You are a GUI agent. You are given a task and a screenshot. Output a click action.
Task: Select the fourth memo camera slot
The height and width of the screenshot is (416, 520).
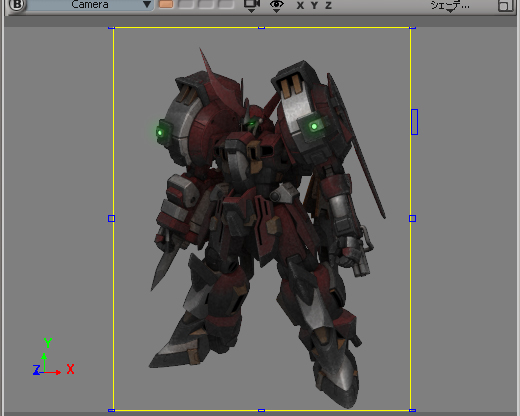coord(226,4)
